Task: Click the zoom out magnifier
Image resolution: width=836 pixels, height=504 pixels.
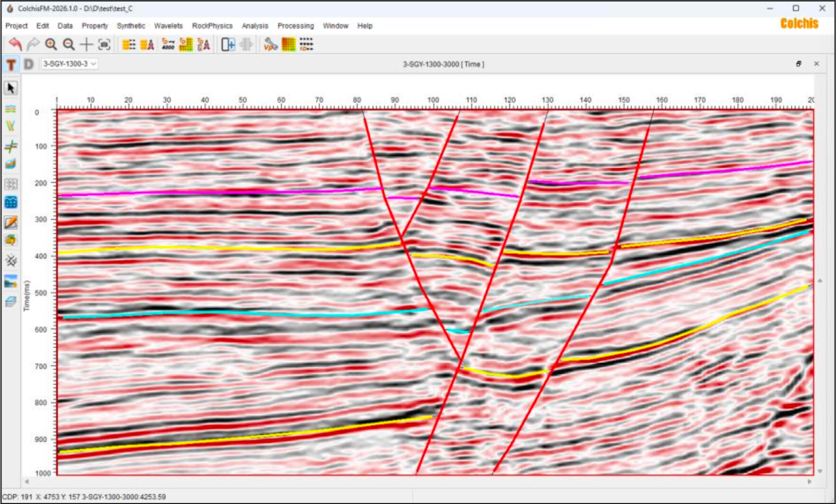Action: 69,45
